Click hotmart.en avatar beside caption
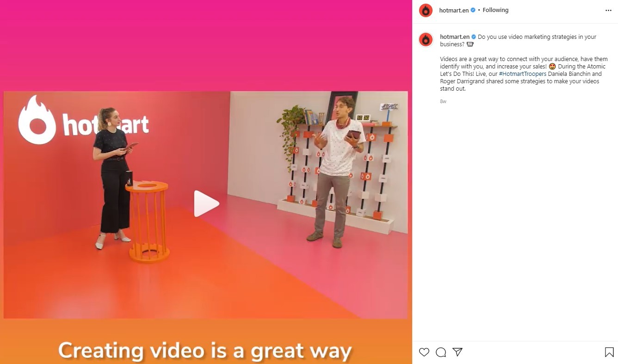618x364 pixels. 426,40
